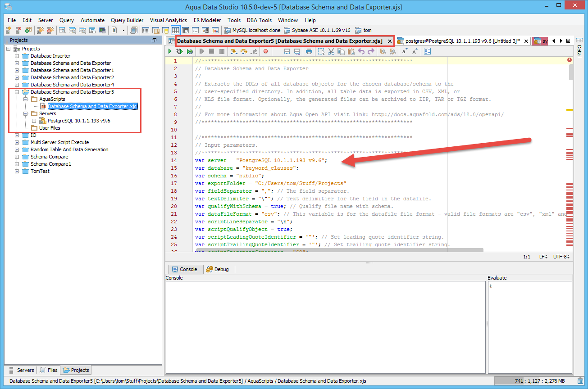This screenshot has height=389, width=588.
Task: Switch to the Files tab at bottom left
Action: pyautogui.click(x=49, y=370)
